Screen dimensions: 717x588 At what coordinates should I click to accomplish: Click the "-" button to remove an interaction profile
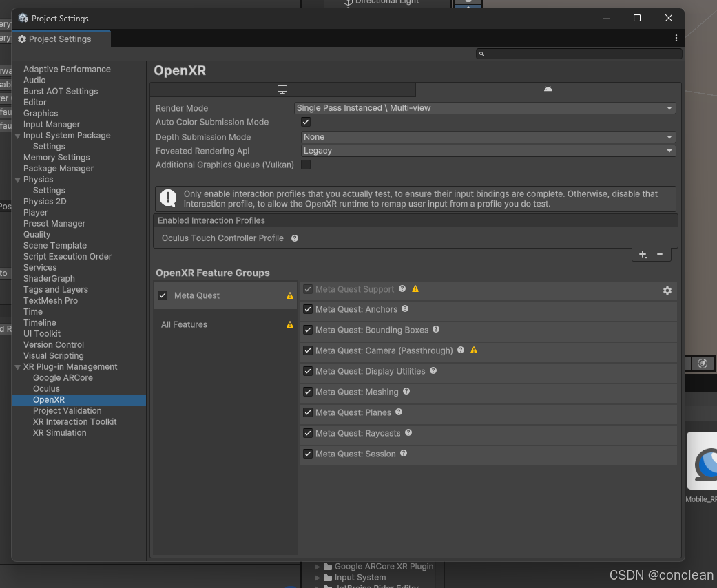(x=660, y=254)
